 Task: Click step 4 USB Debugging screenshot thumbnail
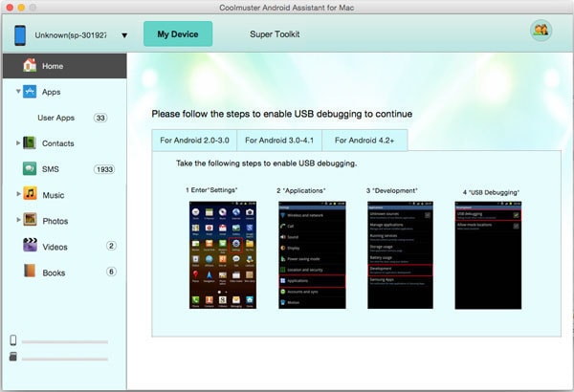point(488,255)
